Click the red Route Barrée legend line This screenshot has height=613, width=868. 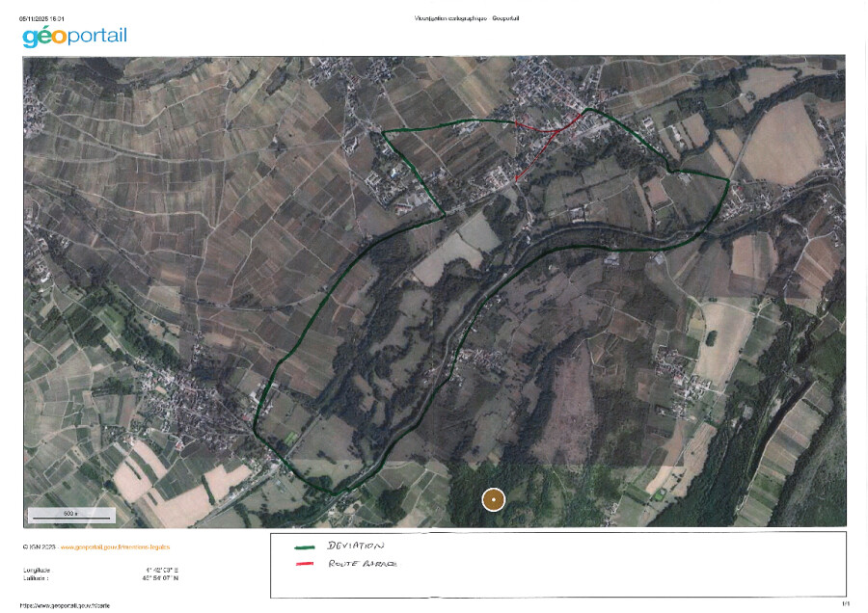point(305,565)
